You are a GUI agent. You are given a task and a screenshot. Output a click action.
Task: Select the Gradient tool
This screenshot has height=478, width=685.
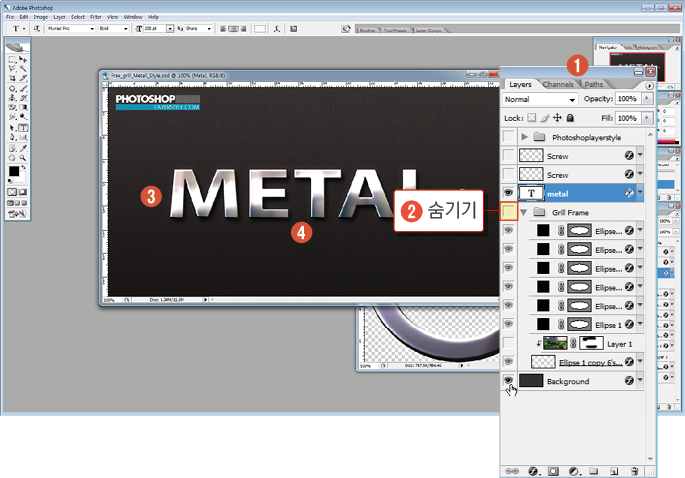pyautogui.click(x=23, y=107)
